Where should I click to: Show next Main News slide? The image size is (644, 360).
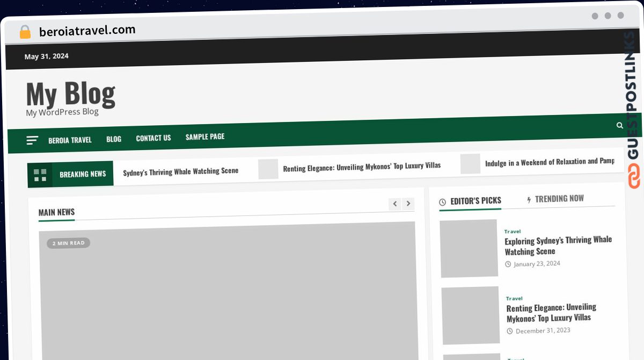pos(408,204)
